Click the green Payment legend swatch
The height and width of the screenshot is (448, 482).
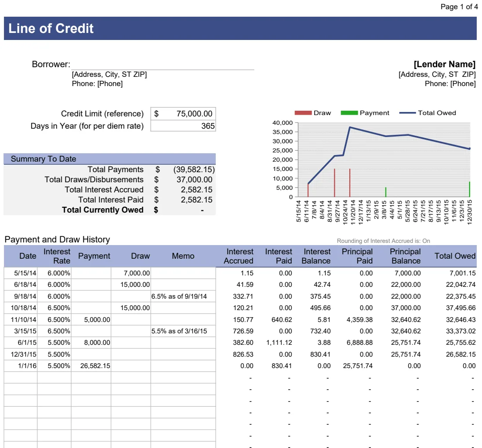click(349, 113)
